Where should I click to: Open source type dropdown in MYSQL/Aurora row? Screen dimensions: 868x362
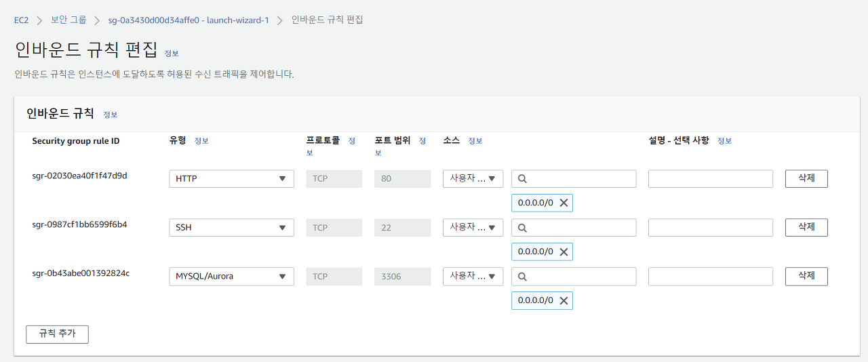pyautogui.click(x=473, y=277)
